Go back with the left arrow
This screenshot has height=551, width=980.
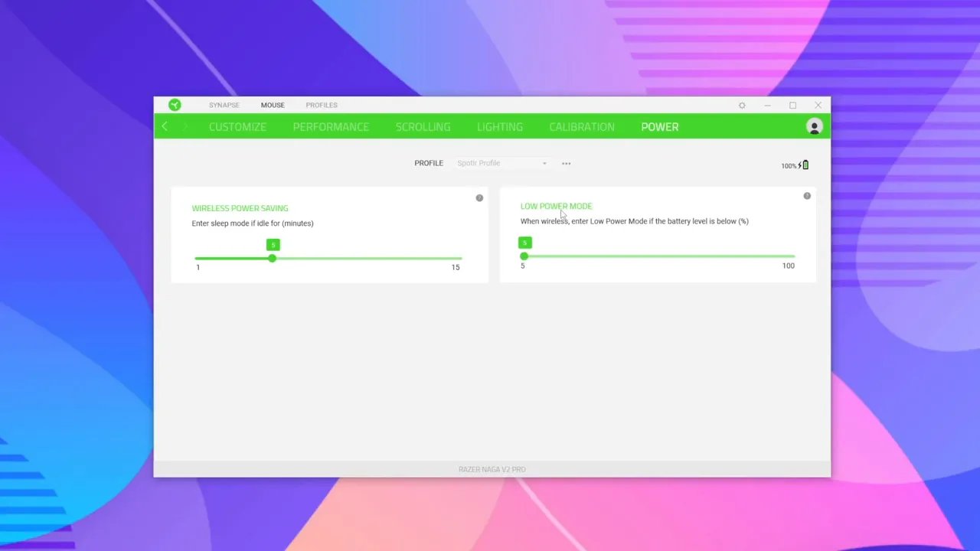click(x=165, y=126)
